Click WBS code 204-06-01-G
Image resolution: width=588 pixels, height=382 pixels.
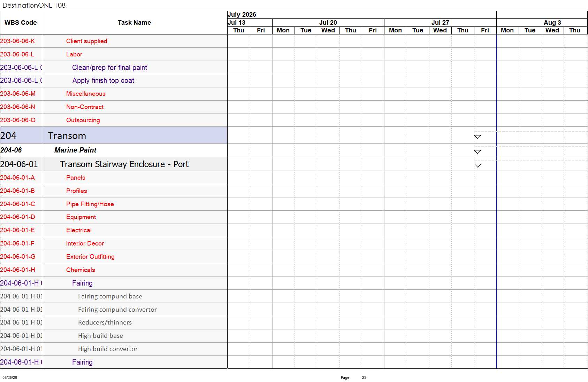click(18, 257)
